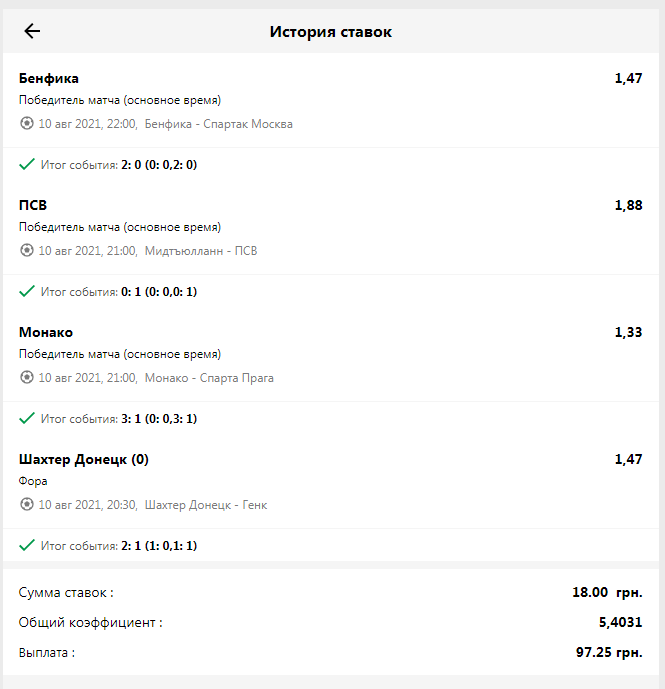Go back using the arrow icon
665x689 pixels.
click(32, 31)
